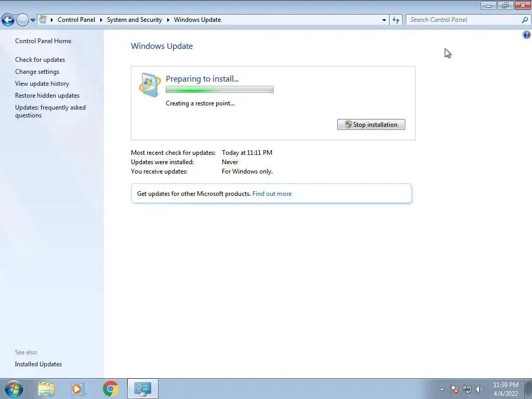The image size is (532, 399).
Task: Click the Windows Update shield icon
Action: 150,85
